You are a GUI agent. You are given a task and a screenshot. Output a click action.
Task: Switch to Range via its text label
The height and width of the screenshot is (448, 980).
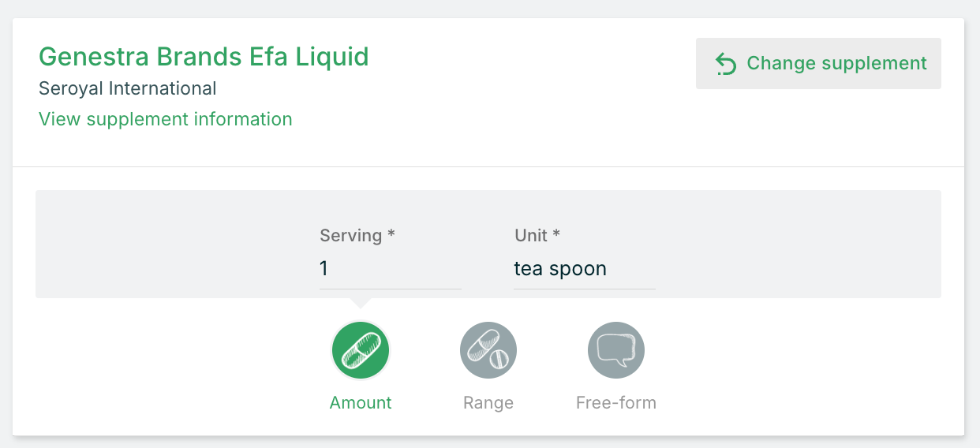pos(488,403)
